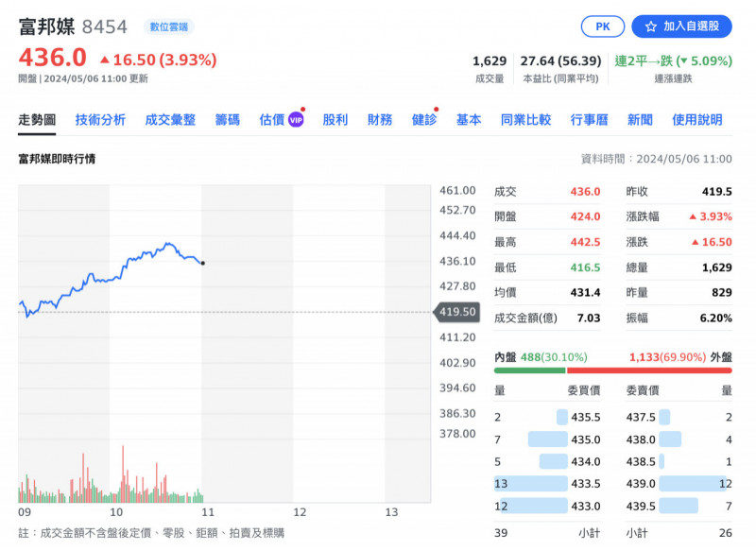The image size is (756, 551).
Task: Click the bid price 433.5 row
Action: (547, 484)
